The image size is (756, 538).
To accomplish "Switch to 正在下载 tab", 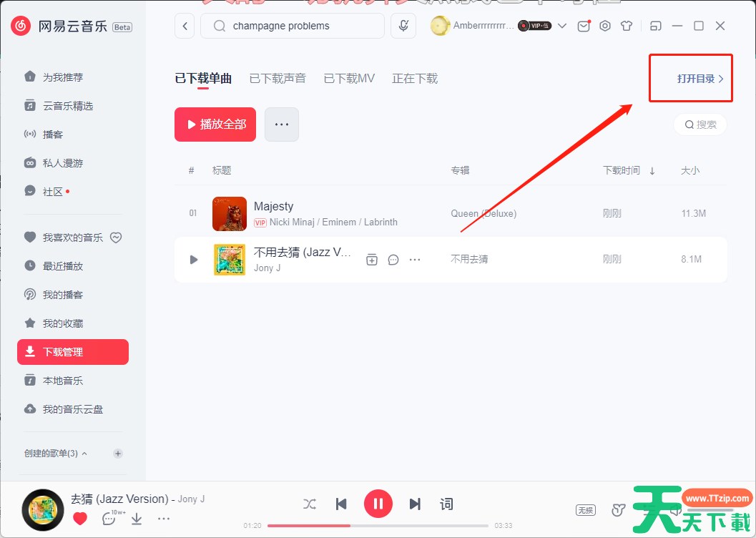I will 415,79.
